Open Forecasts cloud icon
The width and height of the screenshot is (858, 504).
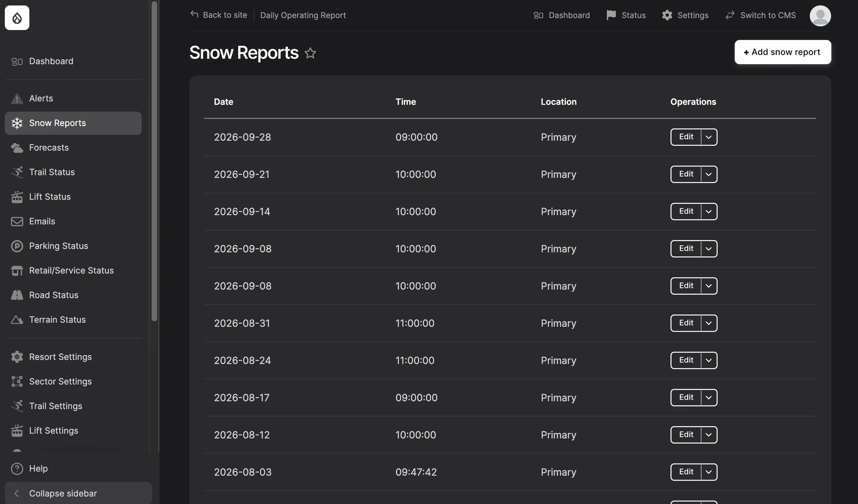pos(17,148)
